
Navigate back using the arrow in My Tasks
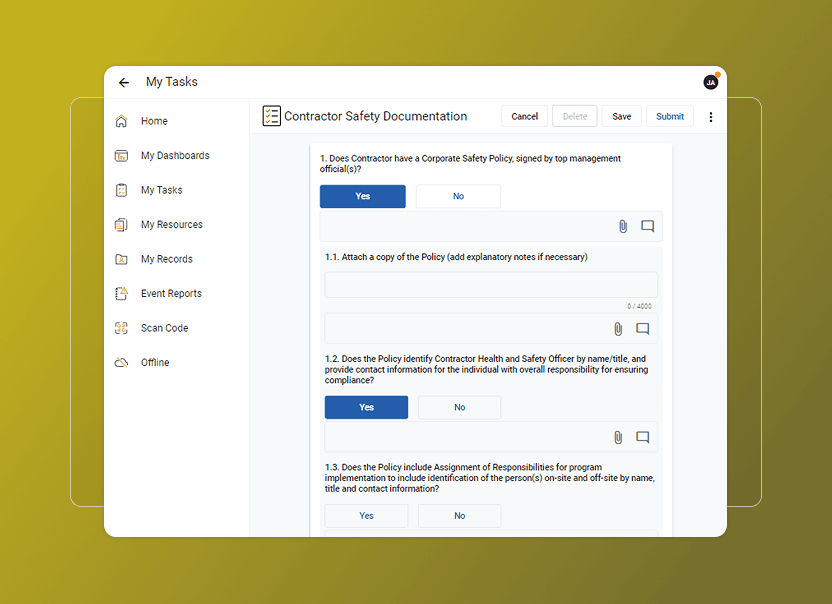pyautogui.click(x=123, y=82)
